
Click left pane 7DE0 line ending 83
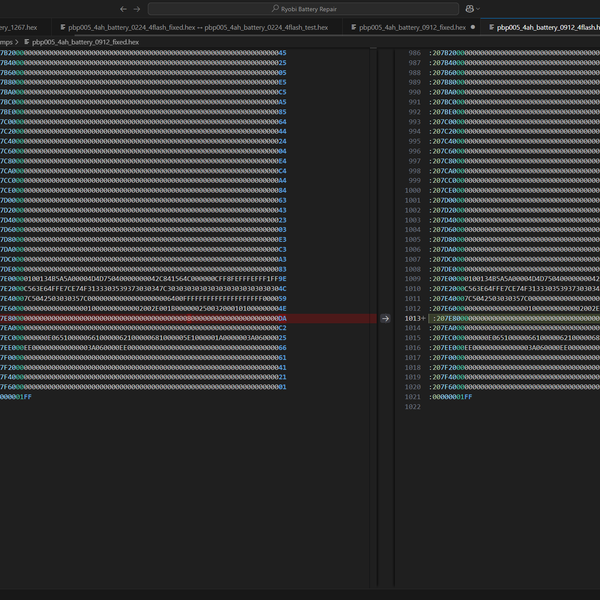pyautogui.click(x=143, y=269)
